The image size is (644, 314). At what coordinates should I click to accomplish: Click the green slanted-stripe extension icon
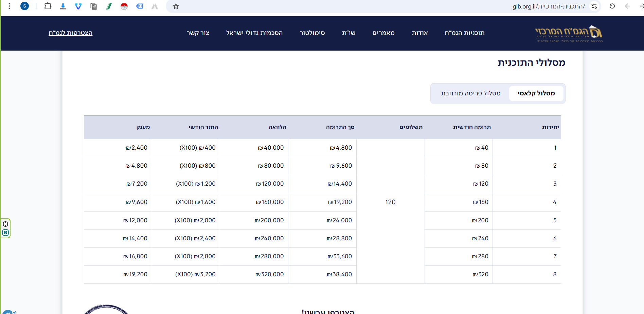pyautogui.click(x=109, y=6)
